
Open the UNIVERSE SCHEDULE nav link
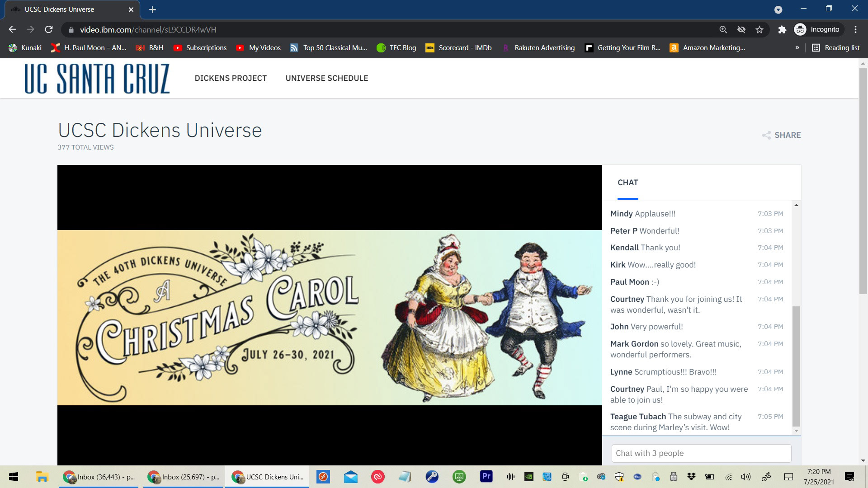[x=326, y=78]
